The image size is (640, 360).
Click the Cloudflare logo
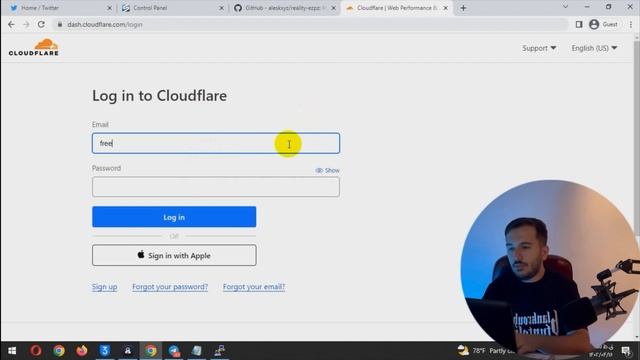coord(33,47)
